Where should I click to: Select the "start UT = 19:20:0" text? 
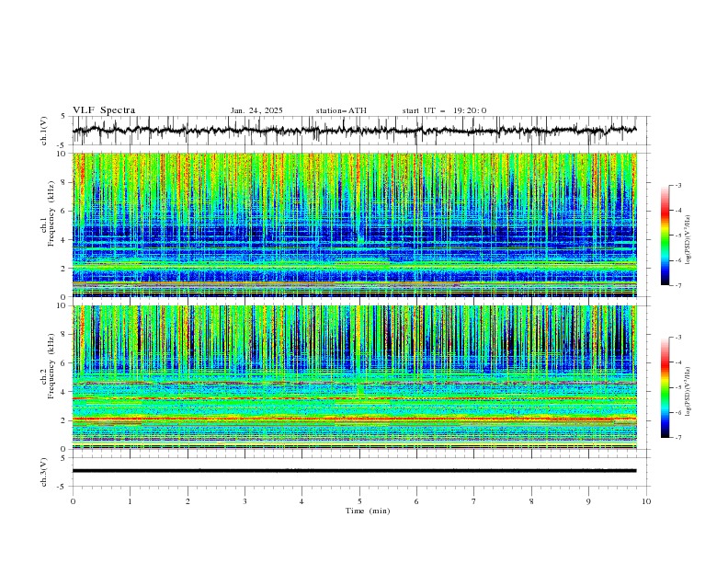[x=444, y=110]
